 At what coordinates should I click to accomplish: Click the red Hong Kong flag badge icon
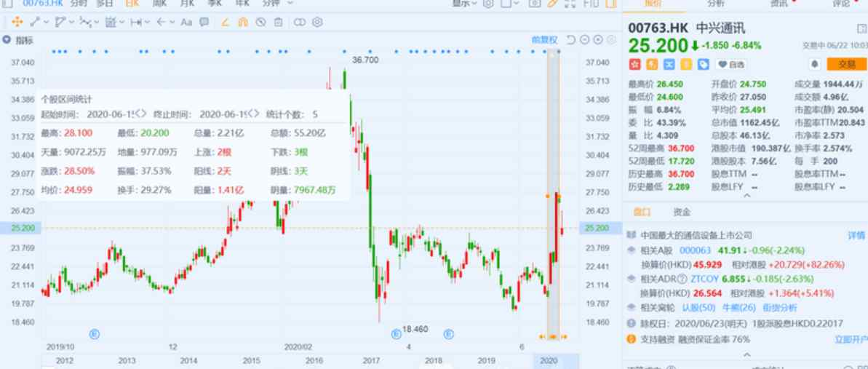point(634,64)
